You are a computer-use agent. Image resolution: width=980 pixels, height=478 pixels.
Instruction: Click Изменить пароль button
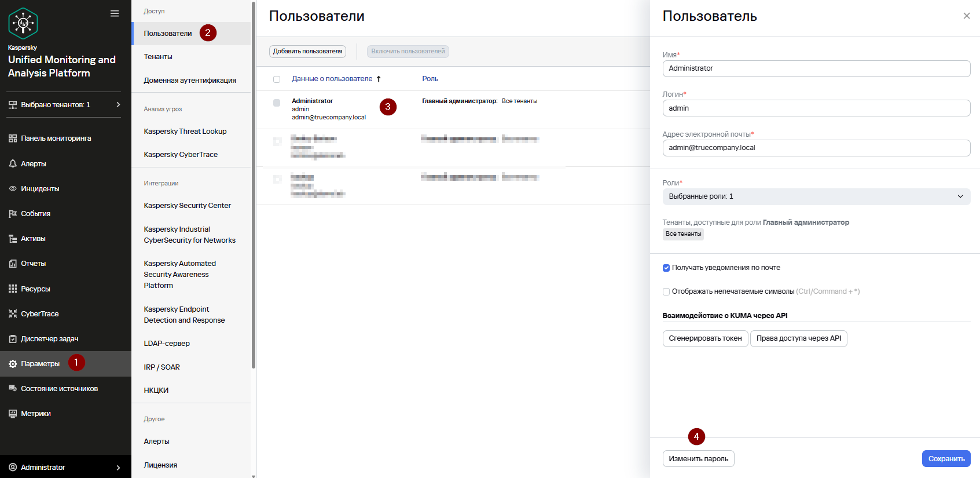pyautogui.click(x=699, y=459)
